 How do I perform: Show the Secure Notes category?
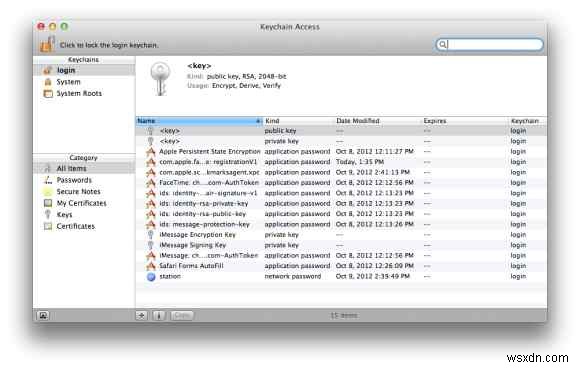click(84, 191)
